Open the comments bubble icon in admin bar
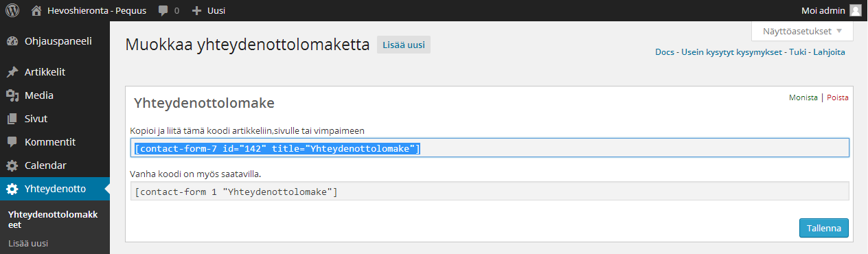Viewport: 868px width, 254px height. coord(163,11)
